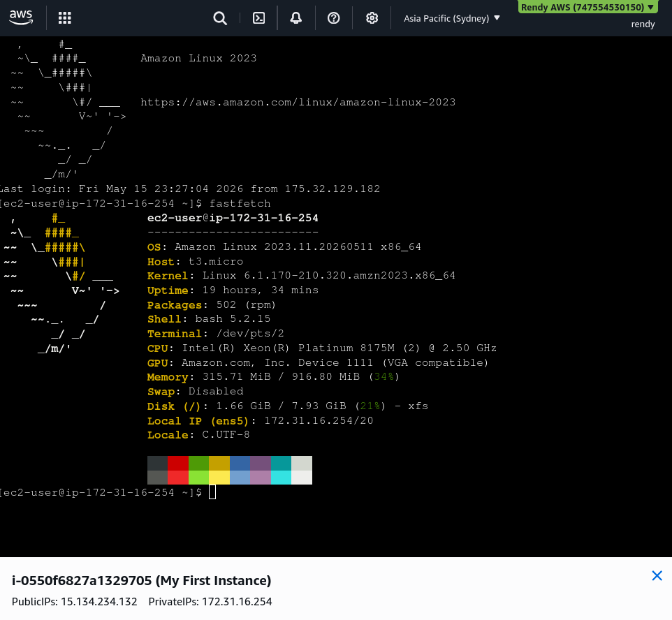Viewport: 672px width, 620px height.
Task: Click the fastfetch command text
Action: (240, 203)
